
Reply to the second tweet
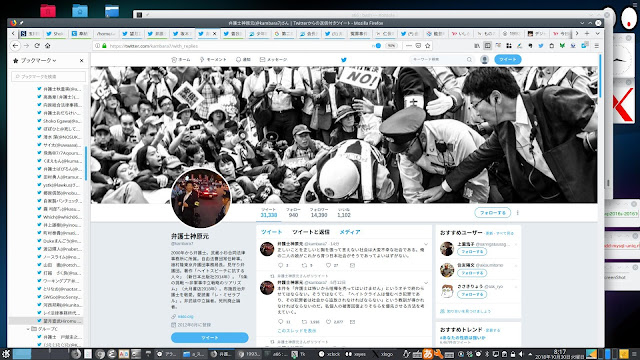(280, 322)
